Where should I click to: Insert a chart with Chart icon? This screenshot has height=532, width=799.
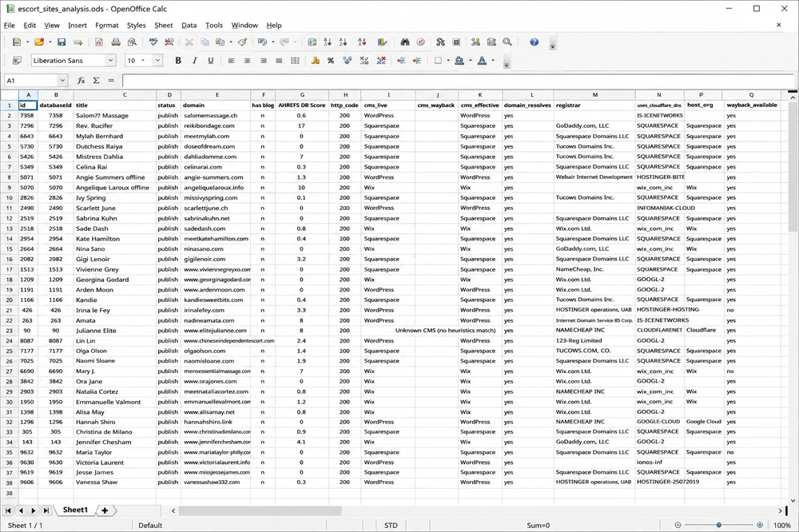[382, 42]
